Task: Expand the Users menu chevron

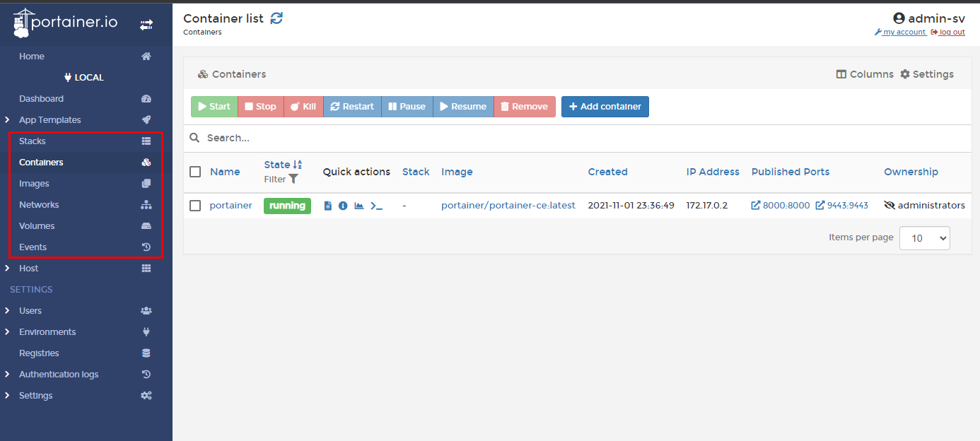Action: click(7, 311)
